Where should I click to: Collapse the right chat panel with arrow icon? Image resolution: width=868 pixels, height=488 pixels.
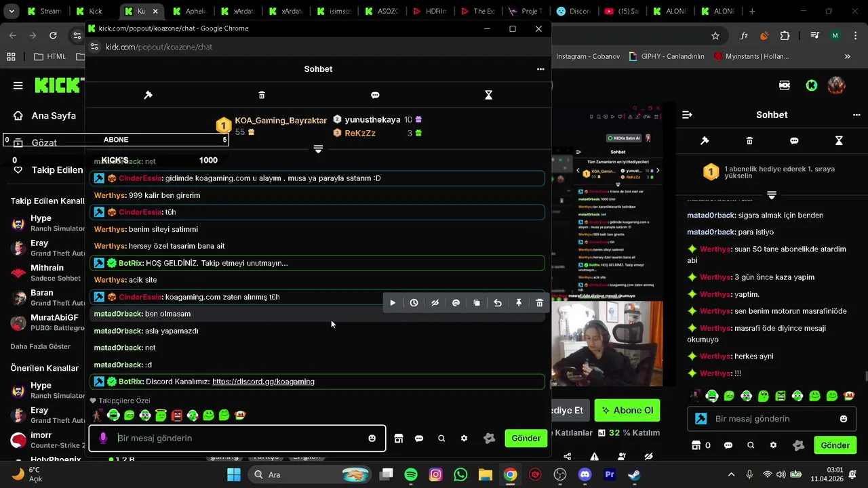click(687, 115)
